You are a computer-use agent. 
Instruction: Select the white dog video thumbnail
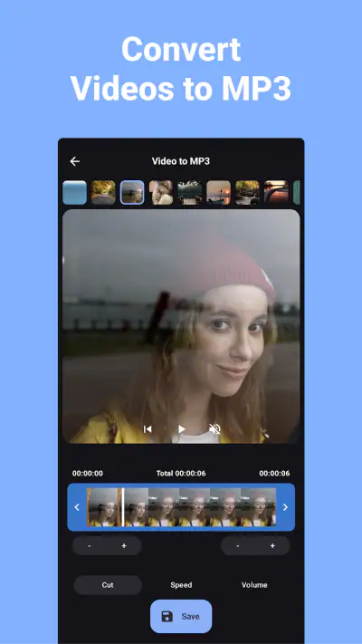pyautogui.click(x=161, y=192)
